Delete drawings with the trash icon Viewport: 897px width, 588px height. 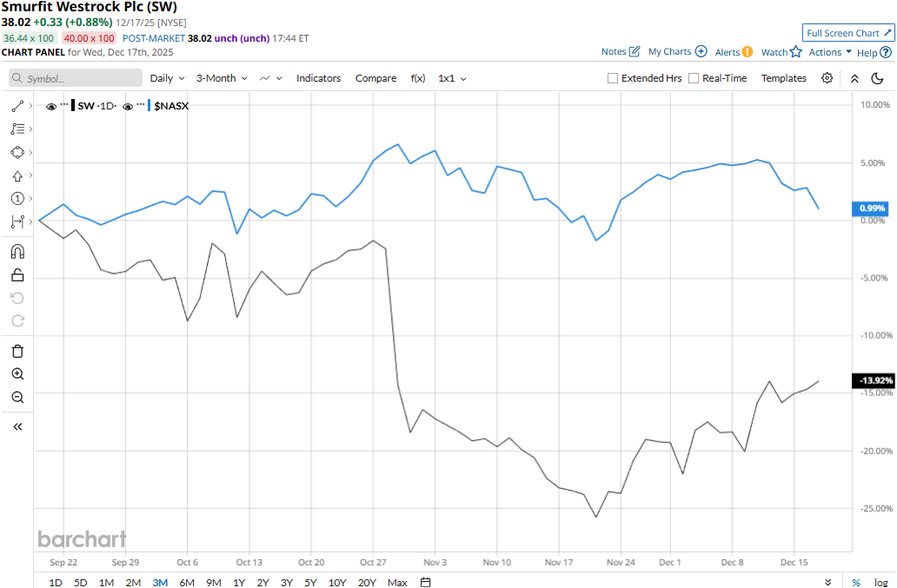(x=17, y=352)
